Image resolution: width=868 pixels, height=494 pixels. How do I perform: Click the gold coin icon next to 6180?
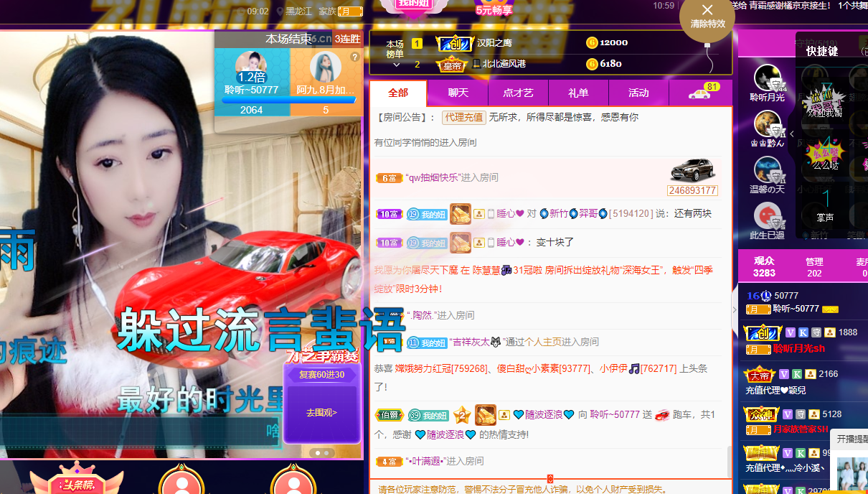tap(592, 64)
